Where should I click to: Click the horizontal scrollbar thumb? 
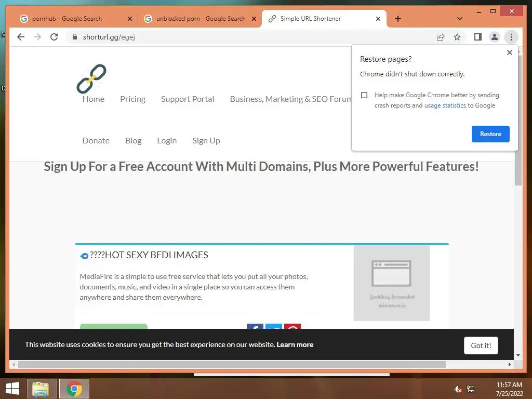click(x=232, y=364)
